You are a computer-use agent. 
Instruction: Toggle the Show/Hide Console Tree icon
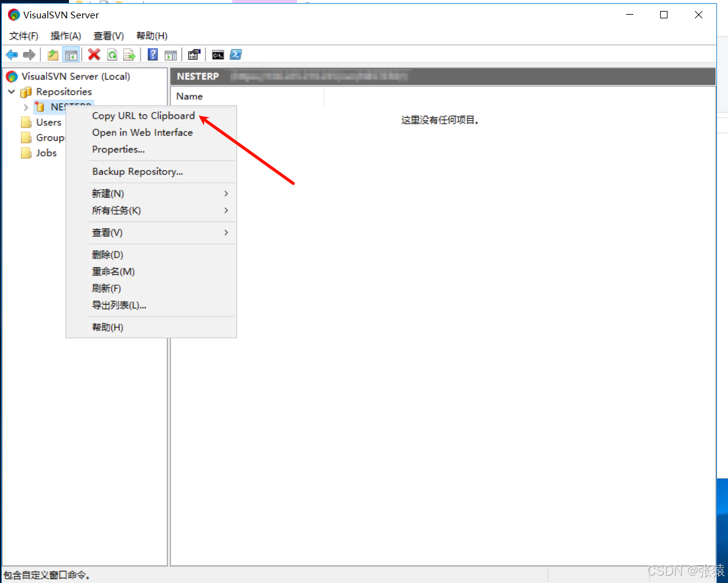tap(71, 55)
